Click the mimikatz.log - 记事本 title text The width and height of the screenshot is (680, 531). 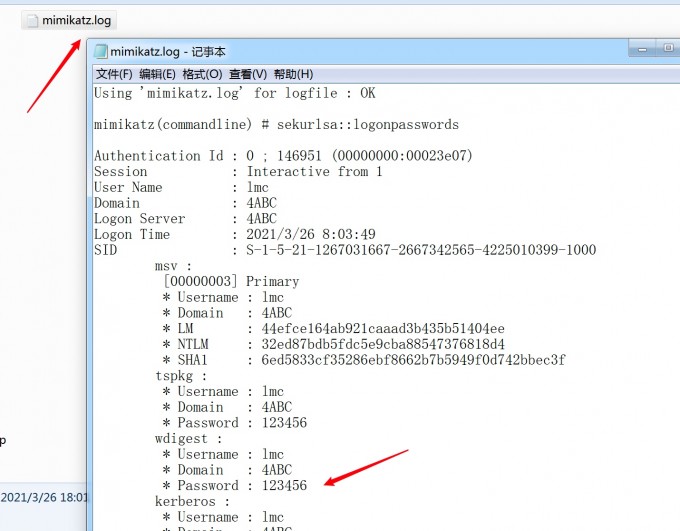pos(168,52)
